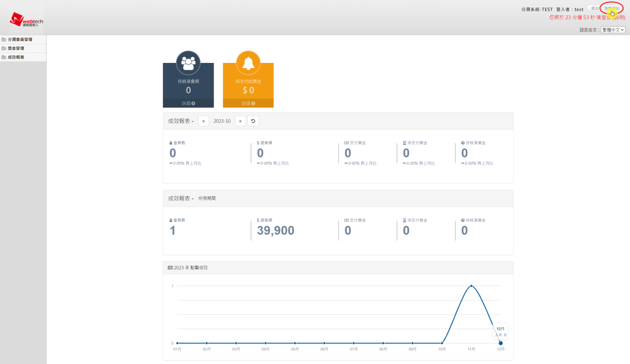Screen dimensions: 630x364
Task: Click folder icon beside 成效報表 in sidebar
Action: point(4,57)
